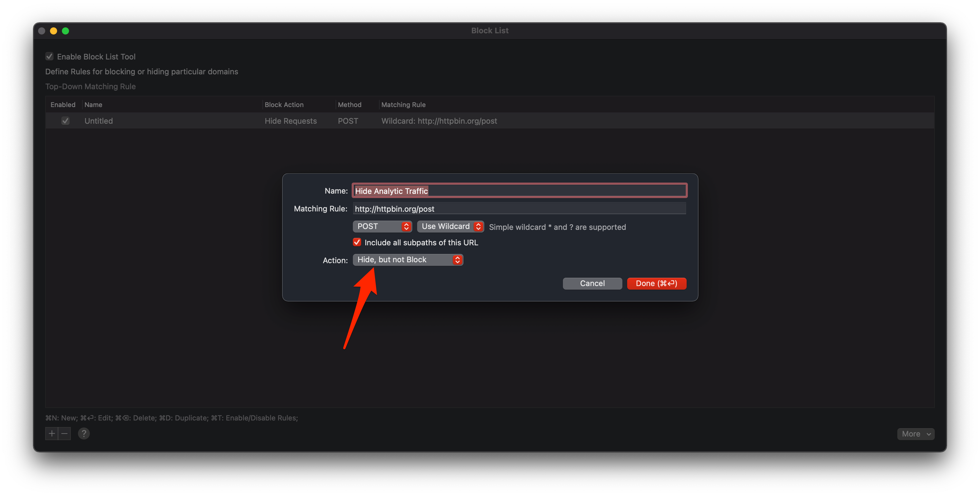Image resolution: width=980 pixels, height=496 pixels.
Task: Click the yellow minimize window button
Action: 54,31
